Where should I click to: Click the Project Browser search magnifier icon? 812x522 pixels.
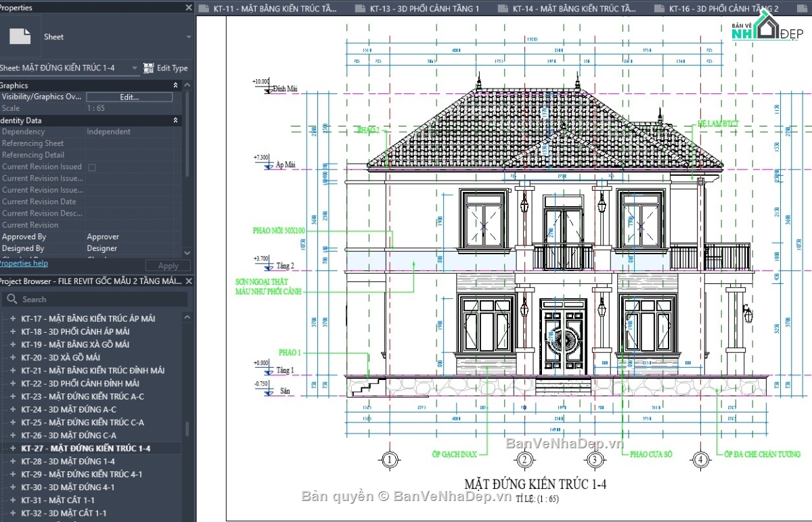[12, 299]
